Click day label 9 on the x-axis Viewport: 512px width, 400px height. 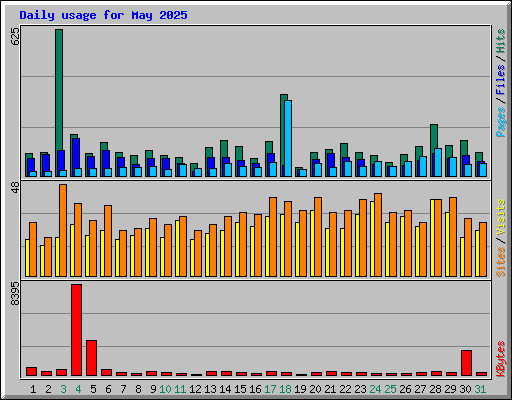[x=153, y=389]
